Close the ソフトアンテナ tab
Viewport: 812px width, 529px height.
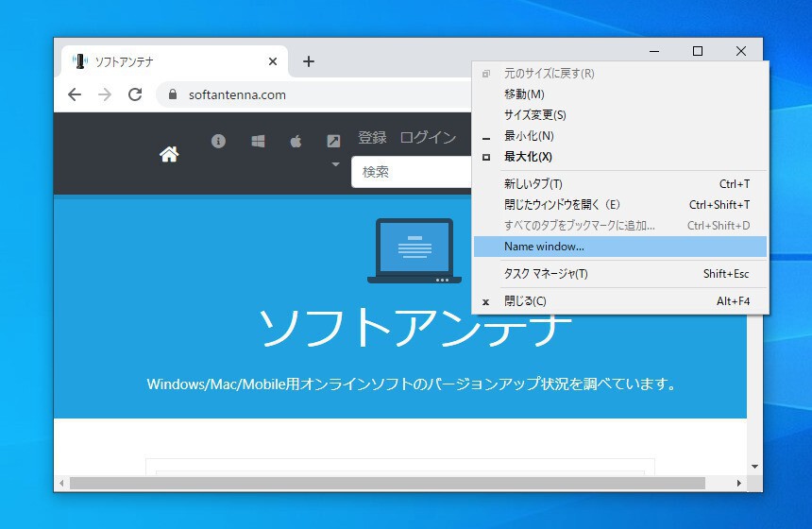click(x=273, y=61)
